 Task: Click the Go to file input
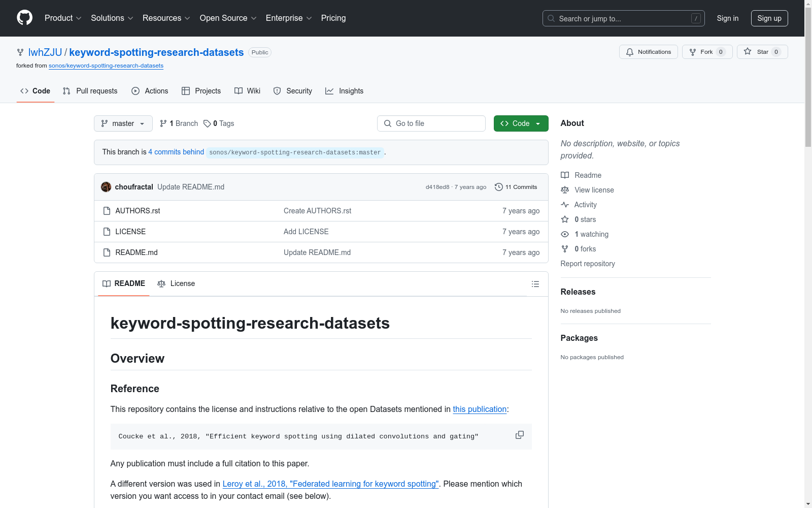431,123
